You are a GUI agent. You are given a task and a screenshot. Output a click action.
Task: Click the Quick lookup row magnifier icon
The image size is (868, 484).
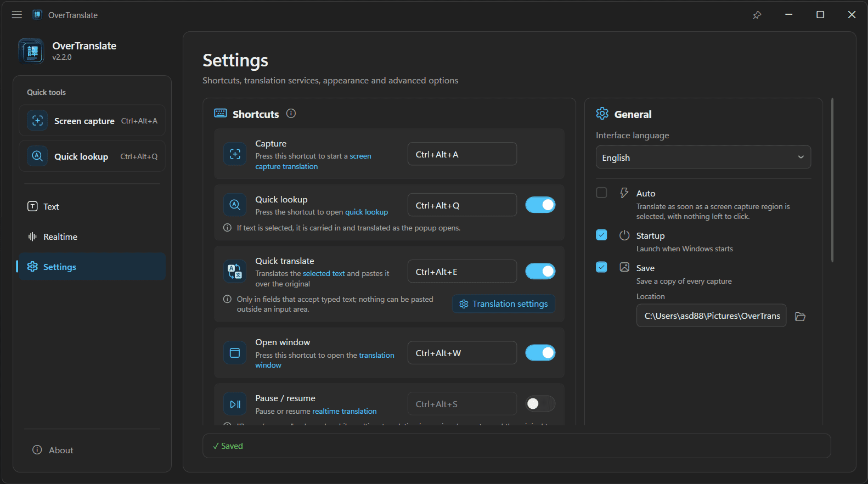pos(235,205)
